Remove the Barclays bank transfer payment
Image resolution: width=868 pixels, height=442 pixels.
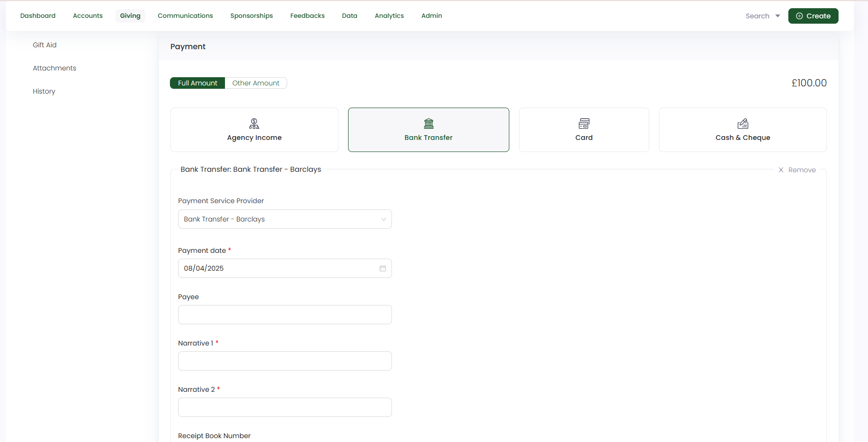(x=797, y=170)
